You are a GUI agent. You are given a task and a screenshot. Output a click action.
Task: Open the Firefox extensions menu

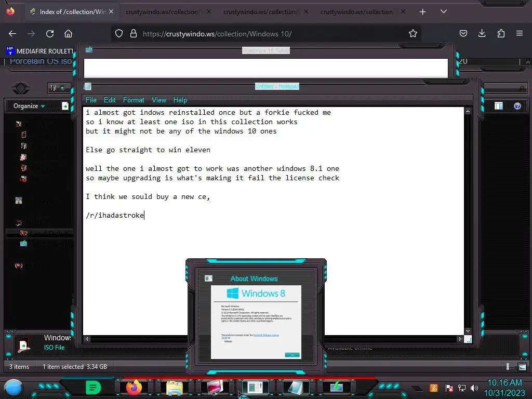pos(501,33)
